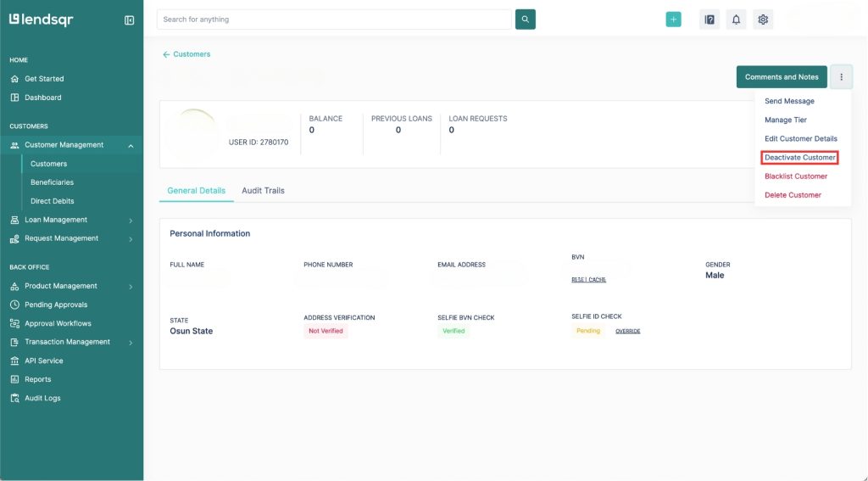
Task: Click the search magnifier button
Action: coord(525,20)
